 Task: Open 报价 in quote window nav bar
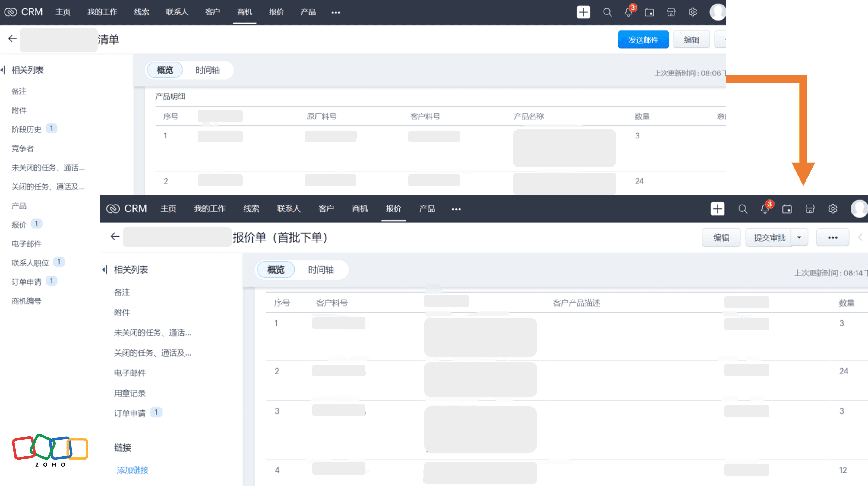tap(393, 209)
